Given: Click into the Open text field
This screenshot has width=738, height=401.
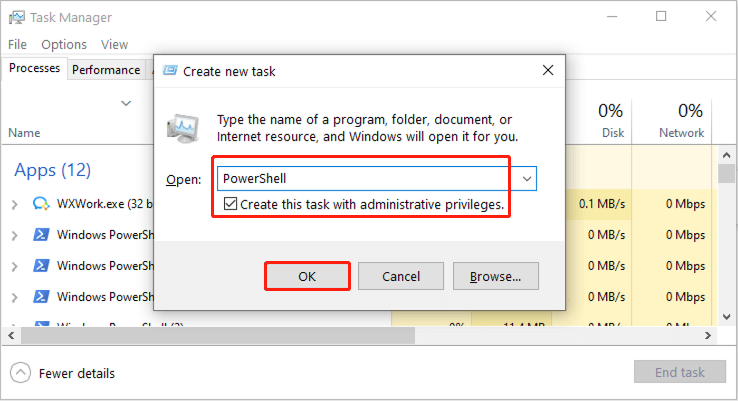Looking at the screenshot, I should pos(367,179).
